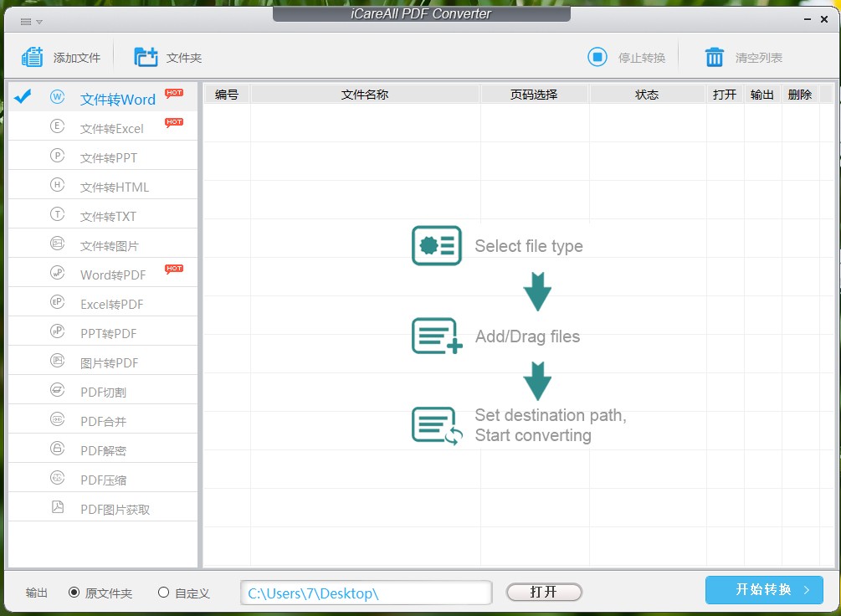This screenshot has width=841, height=616.
Task: Open the PDF切割 splitting tool
Action: click(102, 390)
